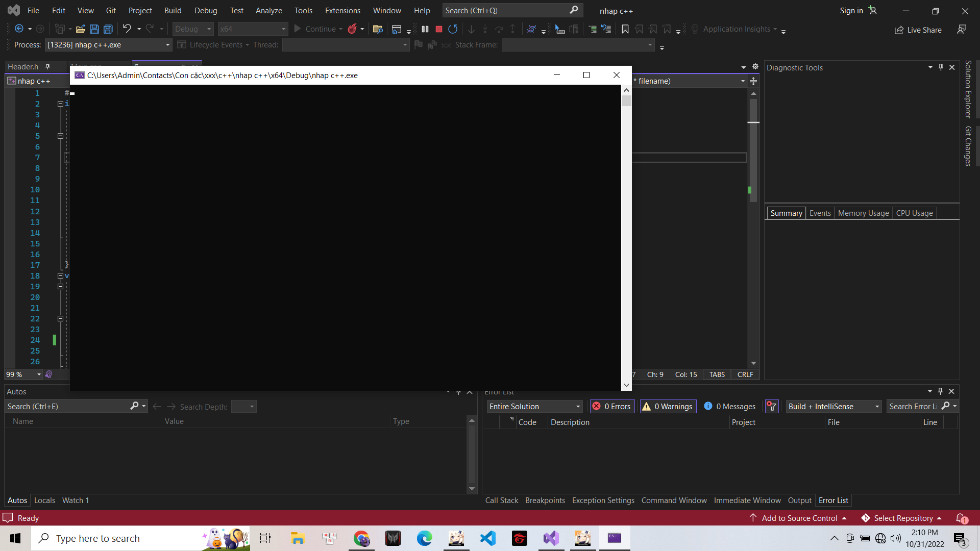Open the Debug menu
Screen dimensions: 980x551
pos(206,10)
